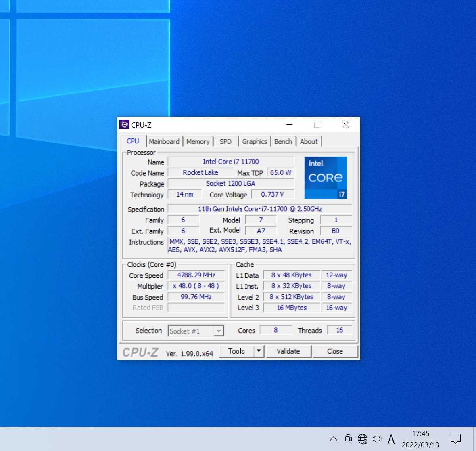Toggle the IME input mode 'A' indicator

point(391,439)
